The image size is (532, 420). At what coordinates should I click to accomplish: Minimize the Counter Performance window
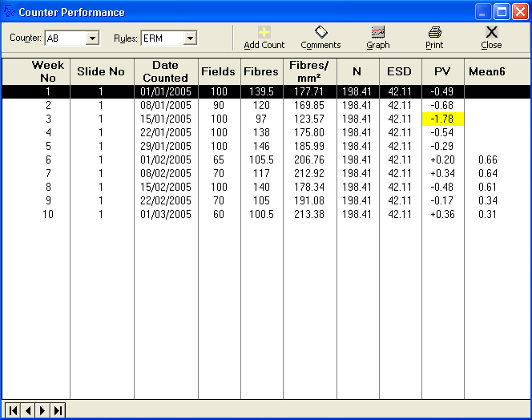[483, 12]
